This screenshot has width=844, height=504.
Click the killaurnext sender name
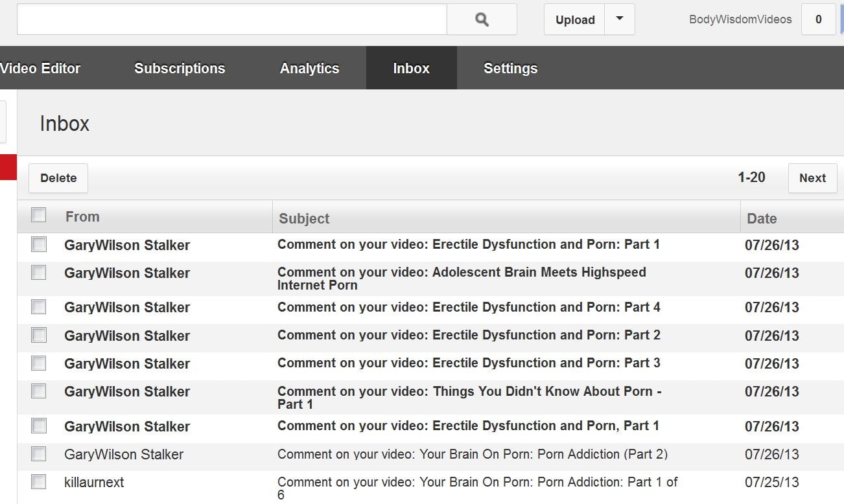(94, 483)
